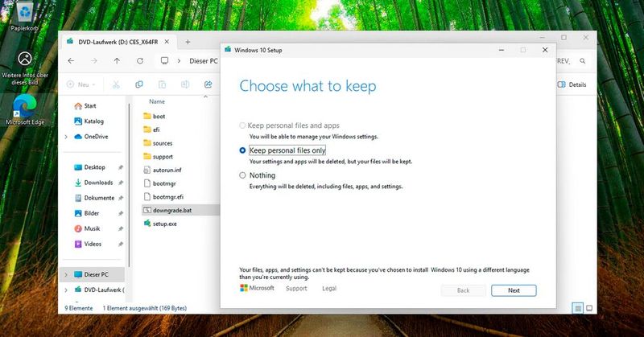The image size is (644, 337).
Task: Open Dokumente quick access folder
Action: click(x=94, y=198)
